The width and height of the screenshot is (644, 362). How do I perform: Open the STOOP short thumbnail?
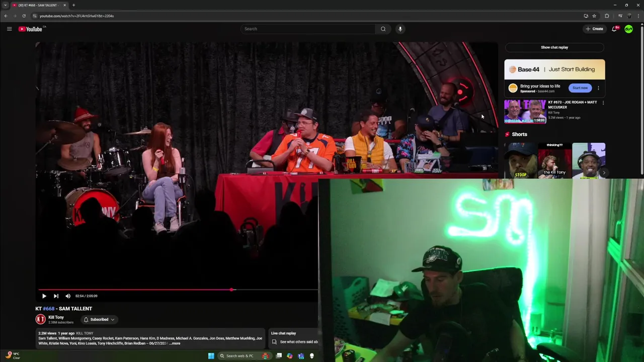click(x=521, y=160)
